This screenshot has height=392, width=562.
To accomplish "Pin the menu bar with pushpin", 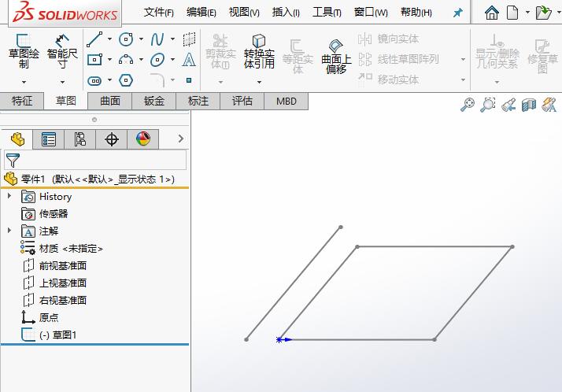I will pos(457,13).
